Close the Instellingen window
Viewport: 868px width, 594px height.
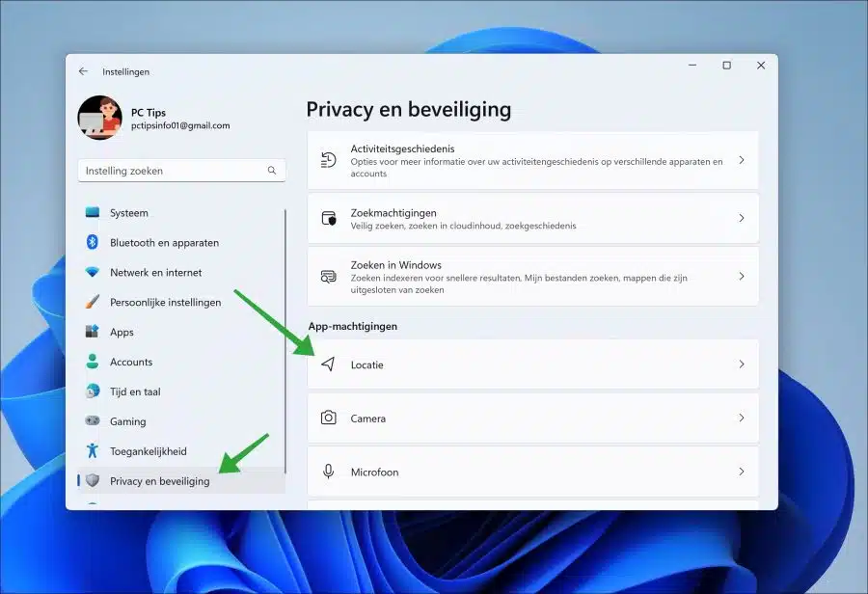point(761,66)
